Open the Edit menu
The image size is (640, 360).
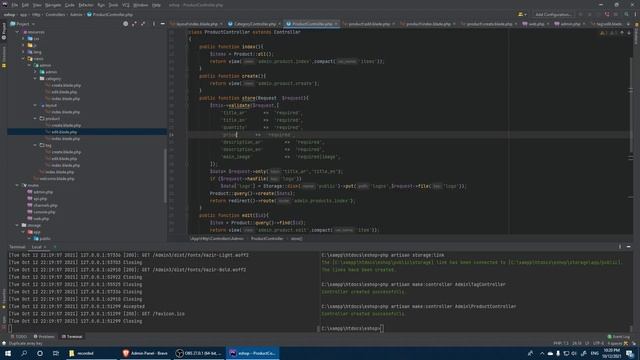[25, 5]
